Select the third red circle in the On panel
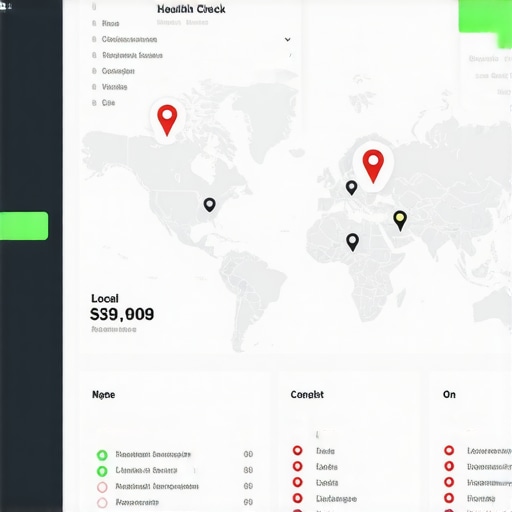Screen dimensions: 512x512 (449, 482)
